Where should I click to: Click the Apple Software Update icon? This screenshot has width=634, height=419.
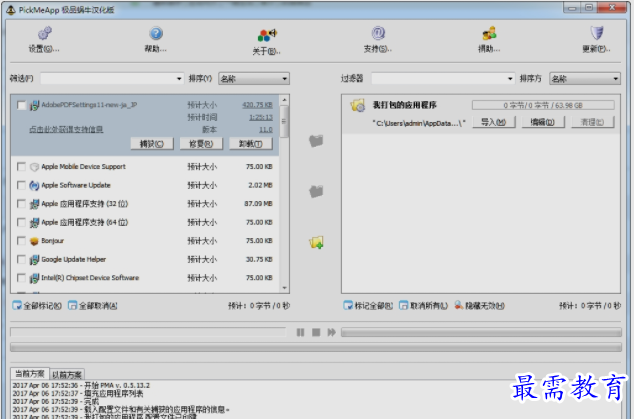(x=34, y=185)
